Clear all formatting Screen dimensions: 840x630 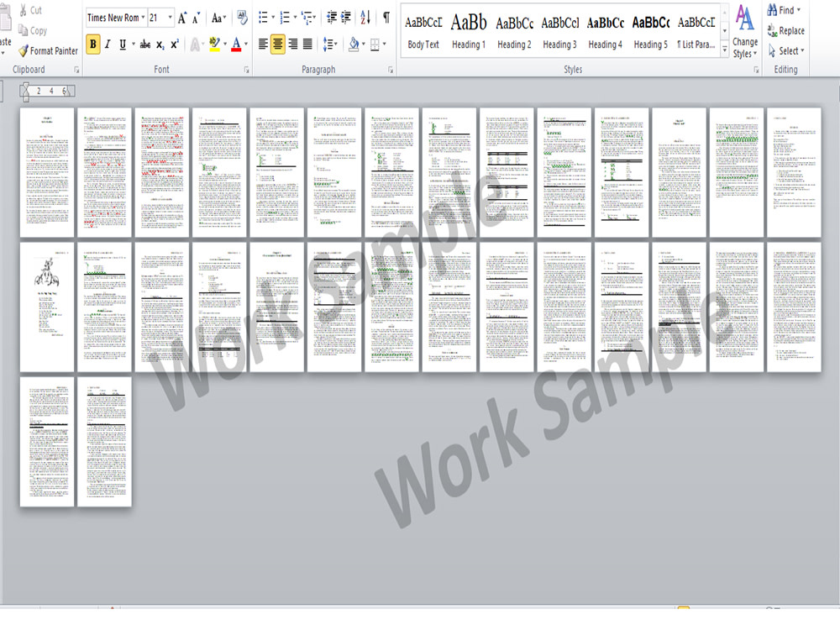(242, 18)
